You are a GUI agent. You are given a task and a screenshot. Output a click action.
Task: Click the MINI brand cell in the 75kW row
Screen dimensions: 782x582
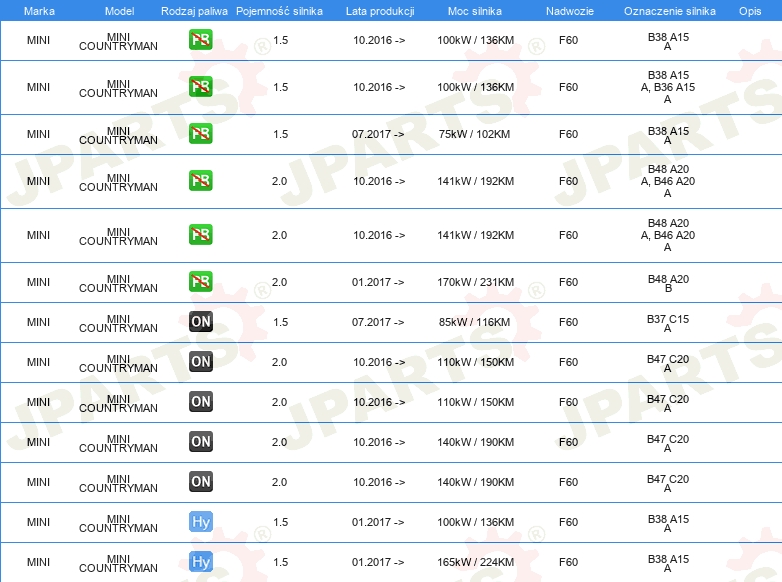38,134
